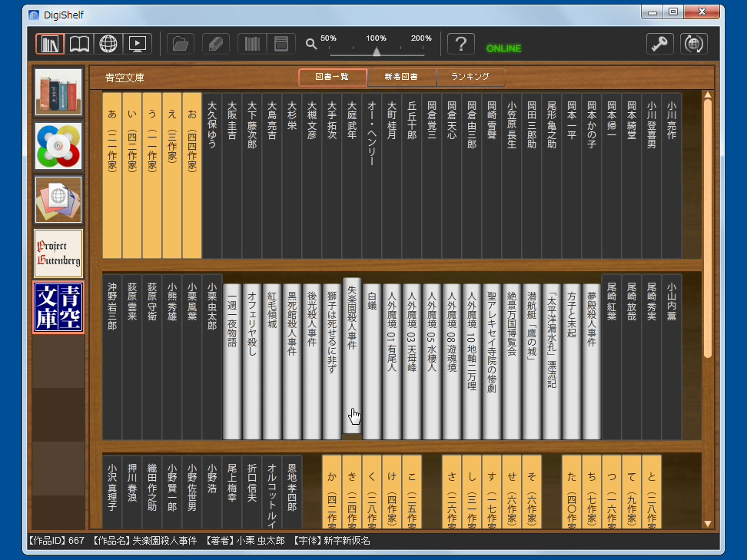The height and width of the screenshot is (560, 747).
Task: Open the web documents shelf in sidebar
Action: (x=58, y=200)
